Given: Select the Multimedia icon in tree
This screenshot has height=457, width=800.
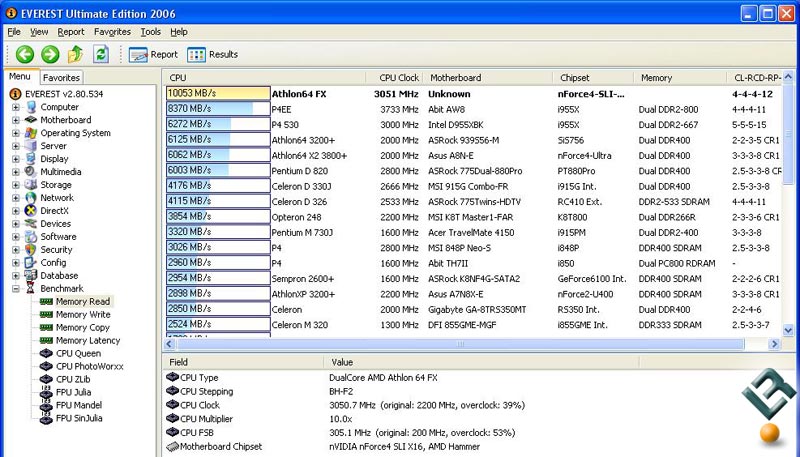Looking at the screenshot, I should point(31,172).
